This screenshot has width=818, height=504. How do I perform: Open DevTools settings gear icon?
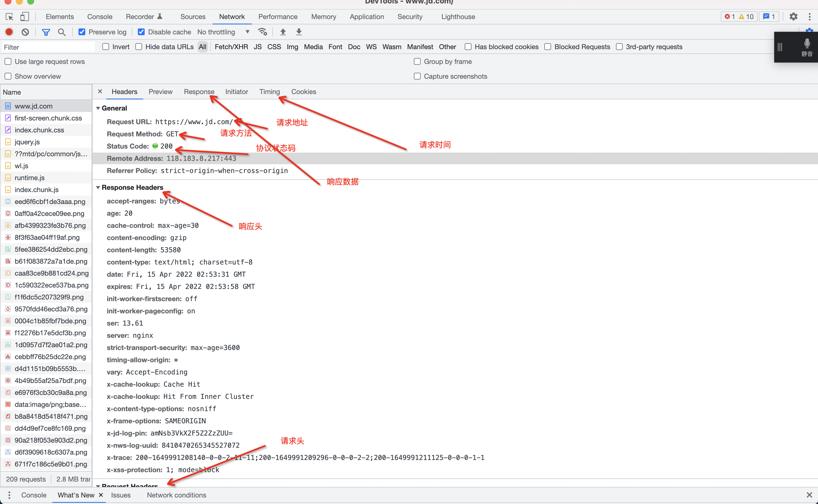pyautogui.click(x=793, y=17)
